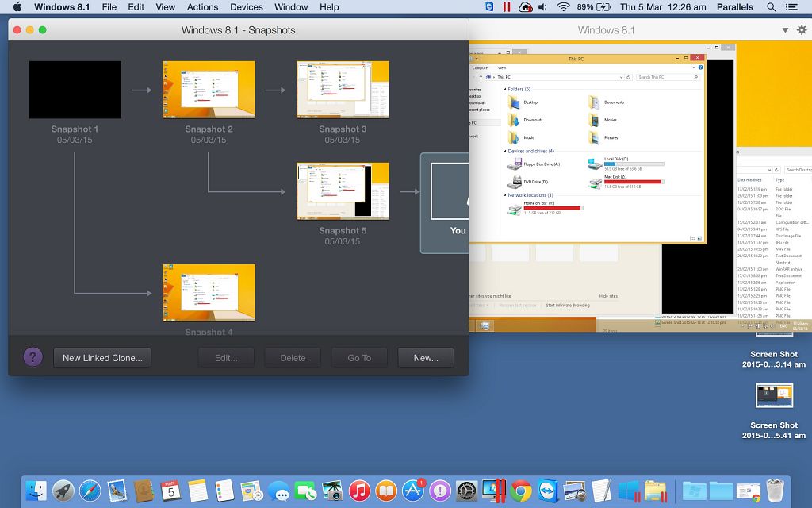The width and height of the screenshot is (812, 508).
Task: Open Spotlight search magnifier
Action: (771, 7)
